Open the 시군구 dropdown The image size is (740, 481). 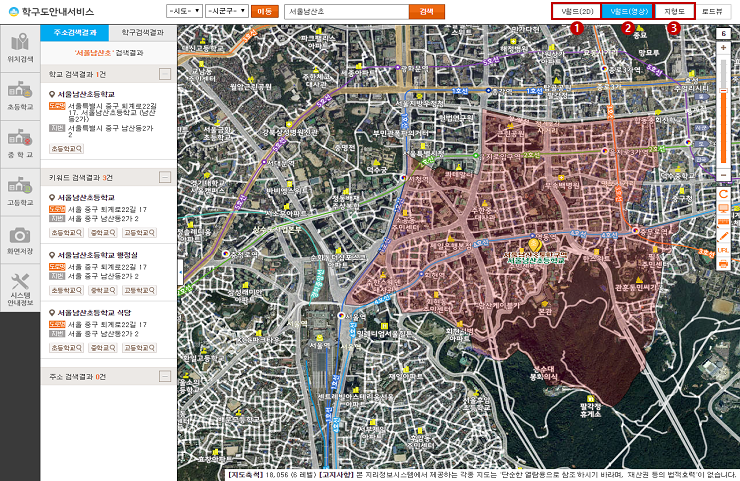pyautogui.click(x=227, y=11)
